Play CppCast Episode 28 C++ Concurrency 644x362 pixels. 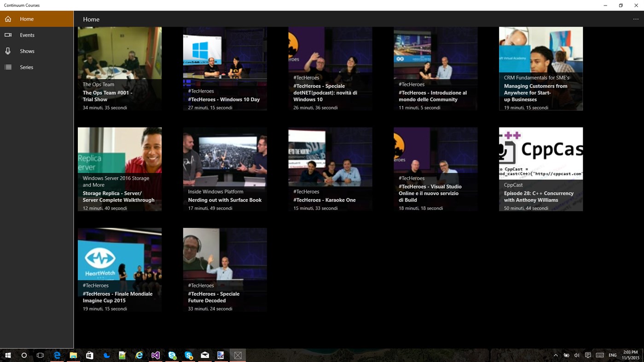point(541,169)
